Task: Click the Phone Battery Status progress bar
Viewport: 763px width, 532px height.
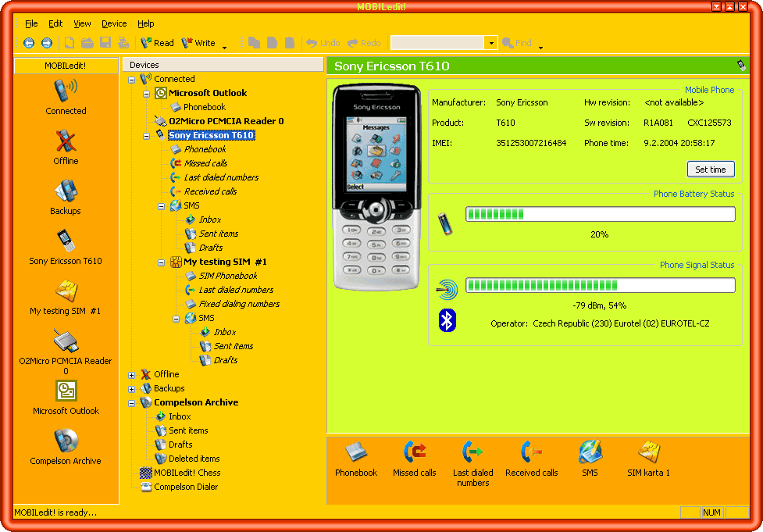Action: click(x=601, y=214)
